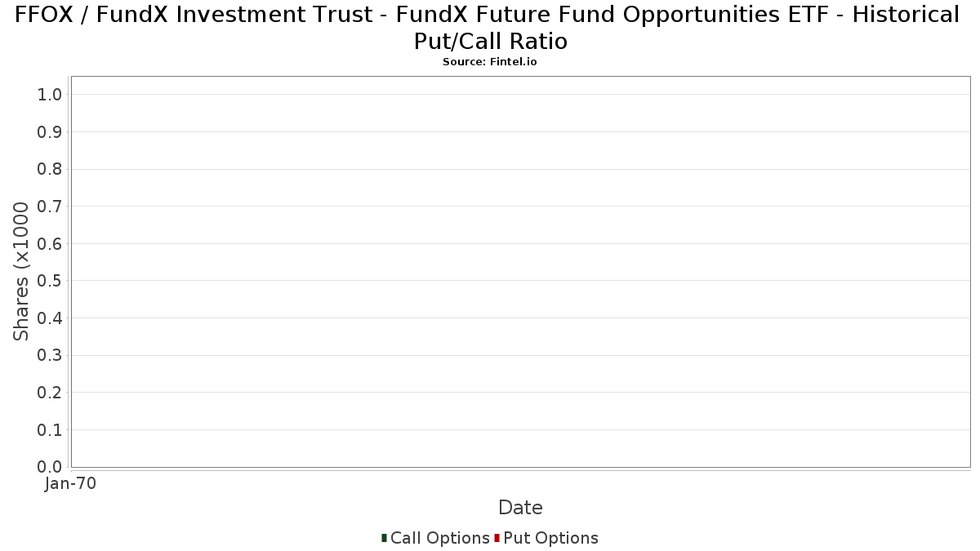The width and height of the screenshot is (980, 551).
Task: Select the 0.5 y-axis tick label
Action: pyautogui.click(x=50, y=281)
